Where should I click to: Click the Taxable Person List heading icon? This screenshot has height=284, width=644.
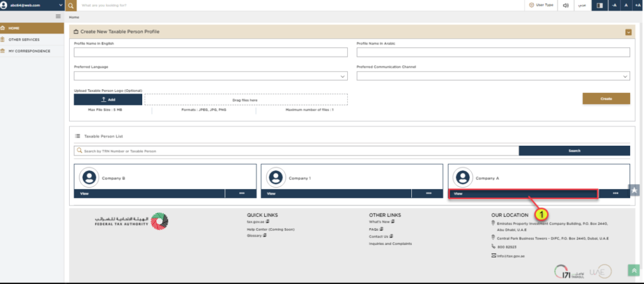tap(77, 136)
